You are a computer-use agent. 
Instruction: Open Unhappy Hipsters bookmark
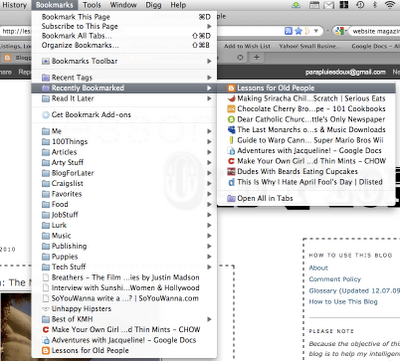124,309
